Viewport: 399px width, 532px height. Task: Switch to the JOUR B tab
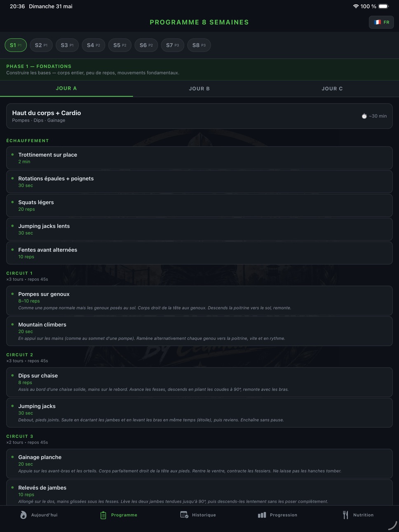[199, 89]
